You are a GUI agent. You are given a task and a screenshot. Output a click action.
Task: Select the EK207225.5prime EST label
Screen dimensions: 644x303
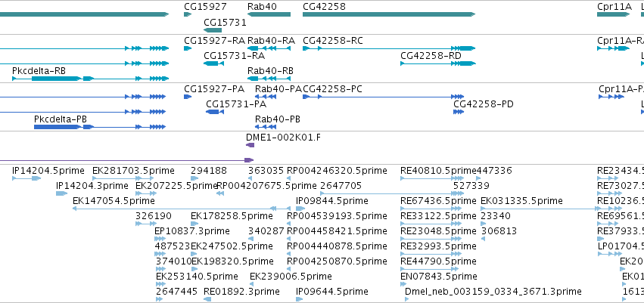(x=176, y=186)
